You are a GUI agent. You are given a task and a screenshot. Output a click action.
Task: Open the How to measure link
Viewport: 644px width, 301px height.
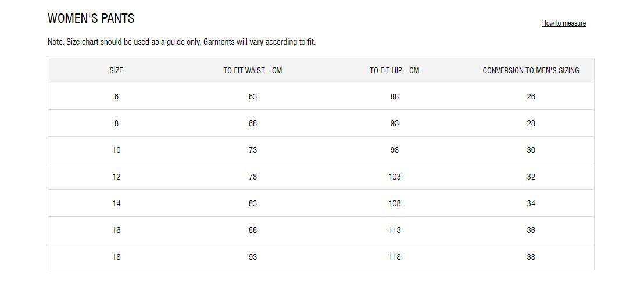tap(564, 23)
